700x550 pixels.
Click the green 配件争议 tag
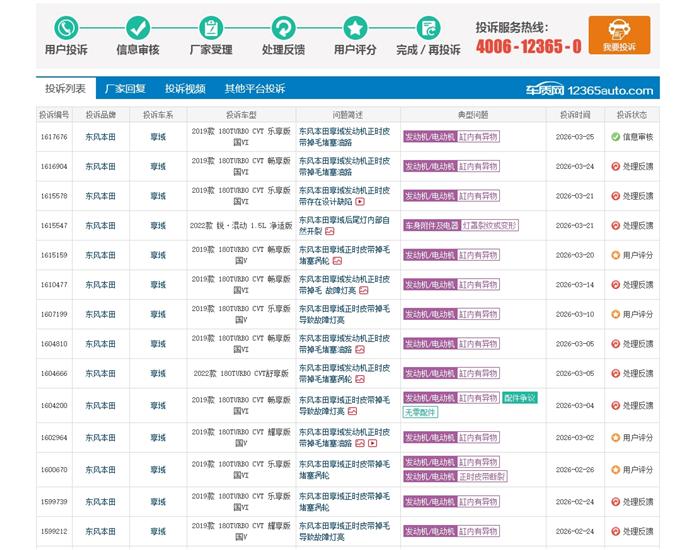click(519, 398)
